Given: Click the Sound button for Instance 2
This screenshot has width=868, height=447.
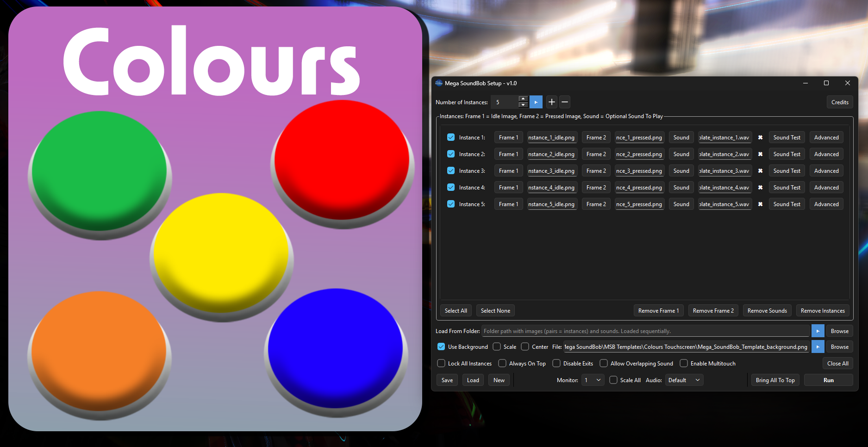Looking at the screenshot, I should coord(681,154).
